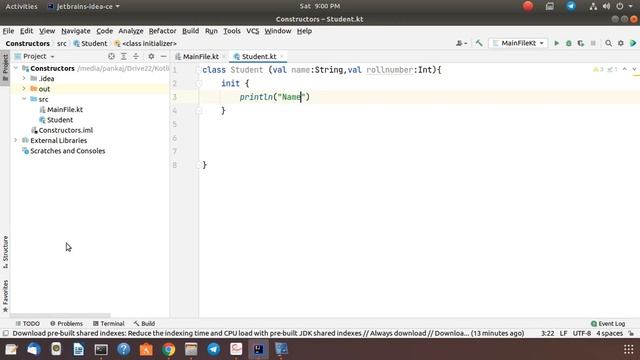Open Project panel options gear
This screenshot has height=360, width=640.
coord(151,56)
